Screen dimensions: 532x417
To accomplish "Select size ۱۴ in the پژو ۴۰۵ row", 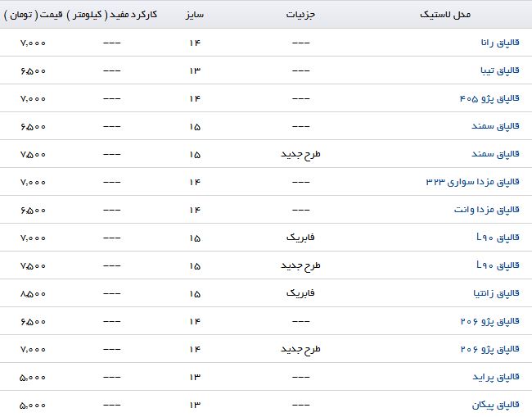I will (195, 99).
